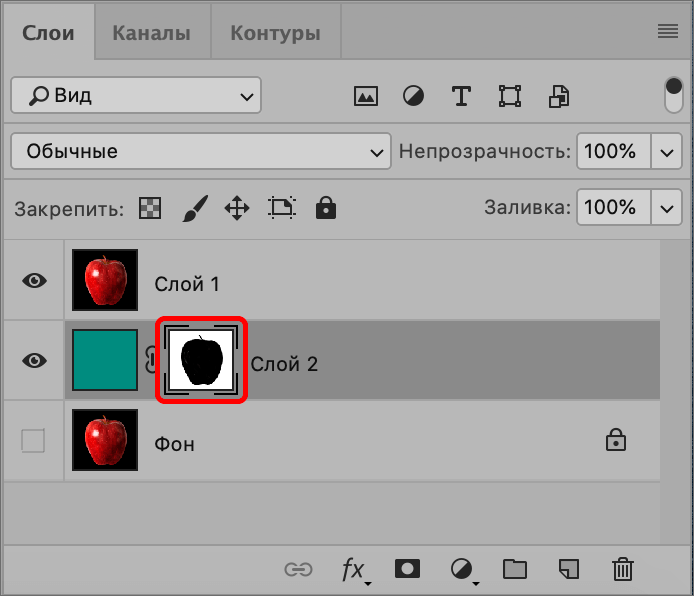The image size is (694, 596).
Task: Delete layer trash icon
Action: click(623, 569)
